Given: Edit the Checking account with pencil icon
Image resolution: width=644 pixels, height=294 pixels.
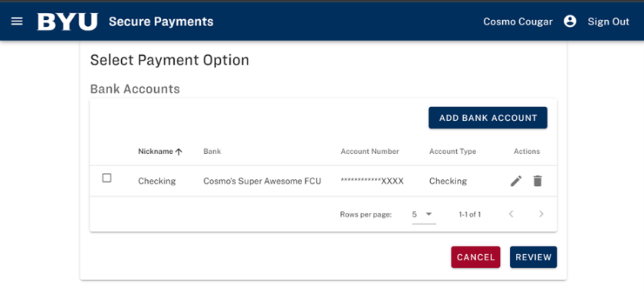Looking at the screenshot, I should pos(516,181).
